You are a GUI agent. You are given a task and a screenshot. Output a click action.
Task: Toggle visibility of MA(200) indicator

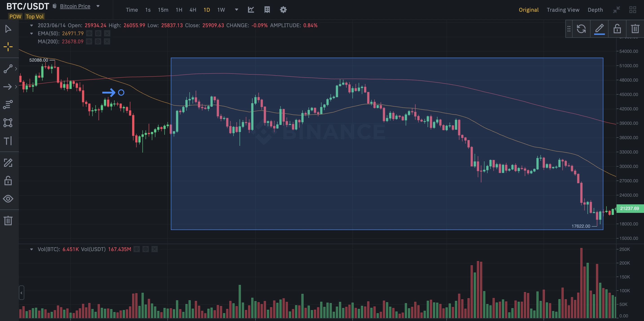point(89,42)
